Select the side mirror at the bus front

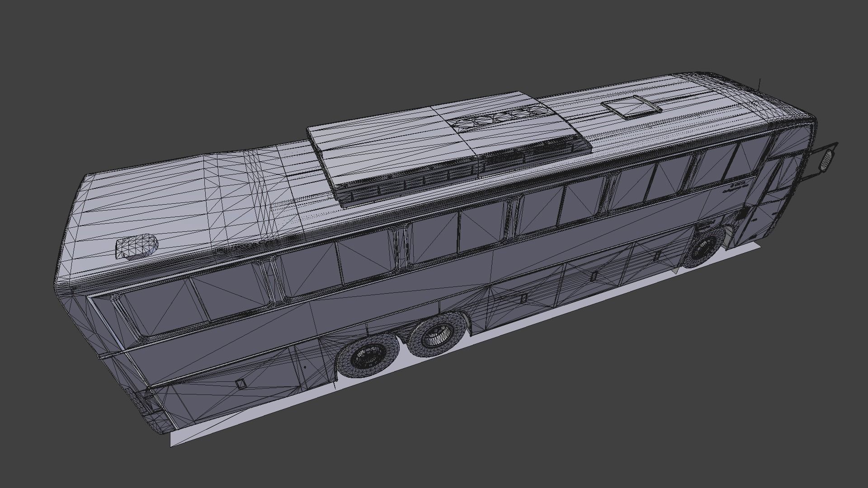click(827, 160)
